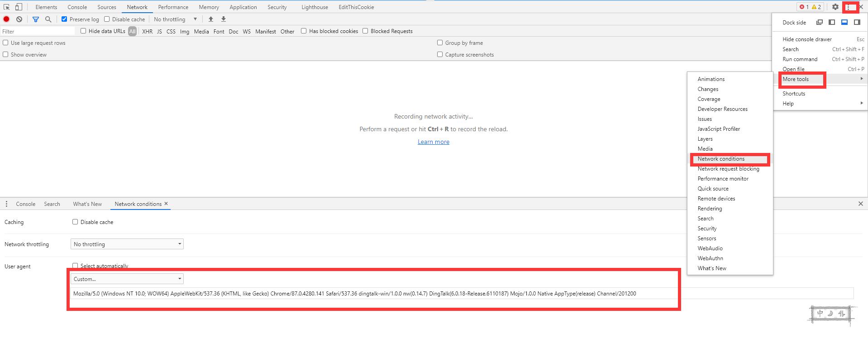The height and width of the screenshot is (343, 868).
Task: Select Network request blocking menu item
Action: [728, 169]
